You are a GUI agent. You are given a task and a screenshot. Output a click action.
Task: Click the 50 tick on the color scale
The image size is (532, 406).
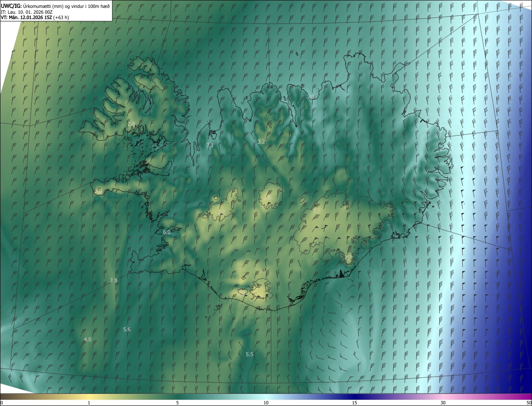click(529, 403)
